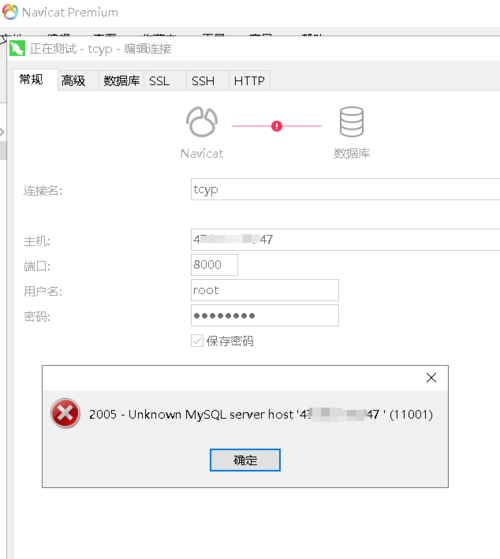Click the Navicat Premium logo icon

tap(10, 12)
